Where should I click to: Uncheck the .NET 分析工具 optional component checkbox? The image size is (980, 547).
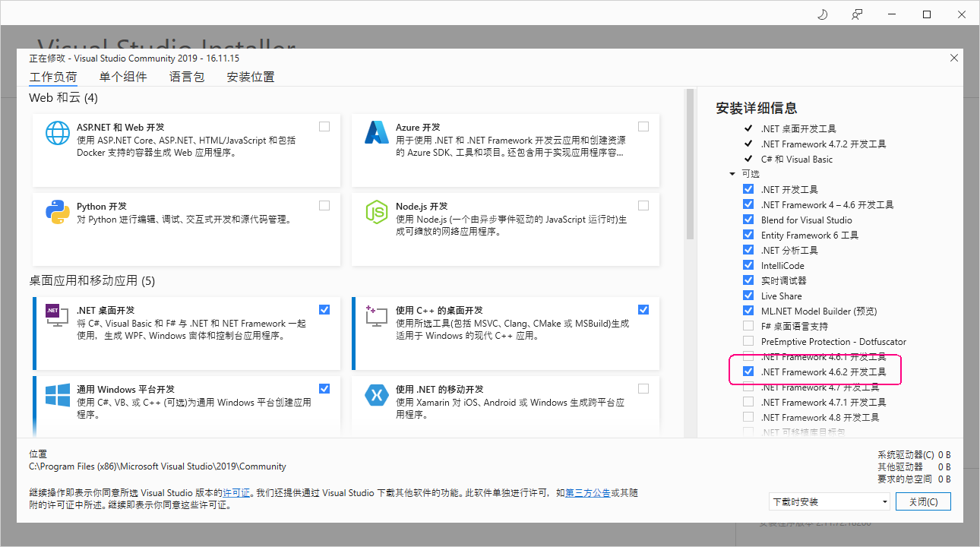click(748, 250)
